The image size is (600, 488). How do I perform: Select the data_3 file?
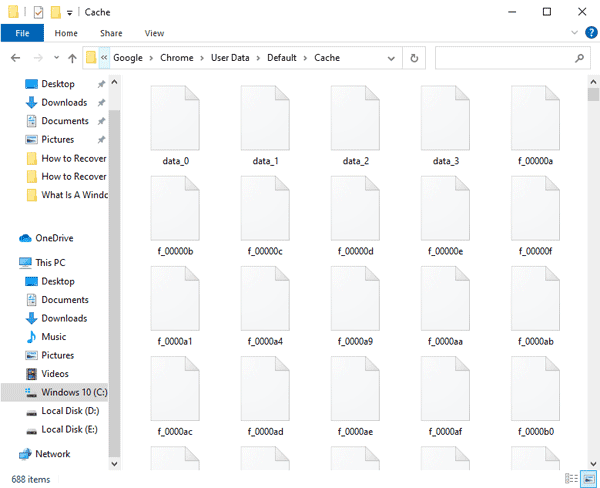click(445, 126)
